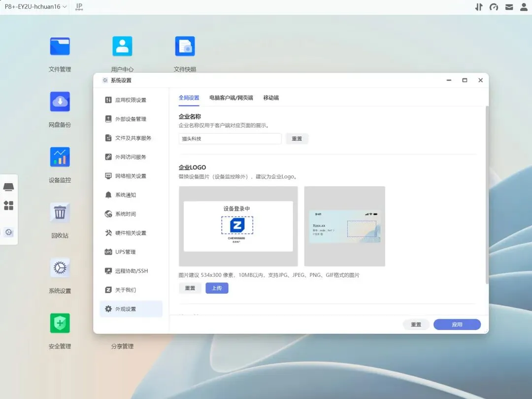Screen dimensions: 532x399
Task: Open the speed gauge icon in top bar
Action: click(x=494, y=7)
